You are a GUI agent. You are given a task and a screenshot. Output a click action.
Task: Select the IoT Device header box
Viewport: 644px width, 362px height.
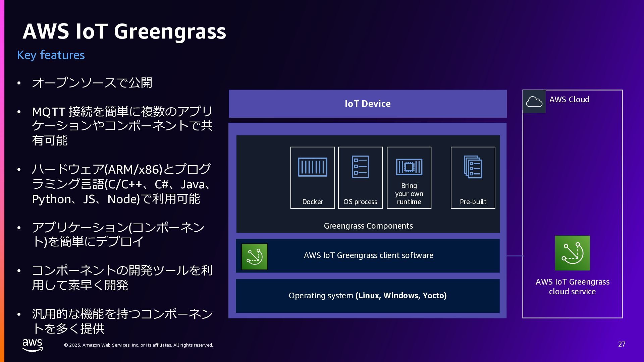pos(368,104)
